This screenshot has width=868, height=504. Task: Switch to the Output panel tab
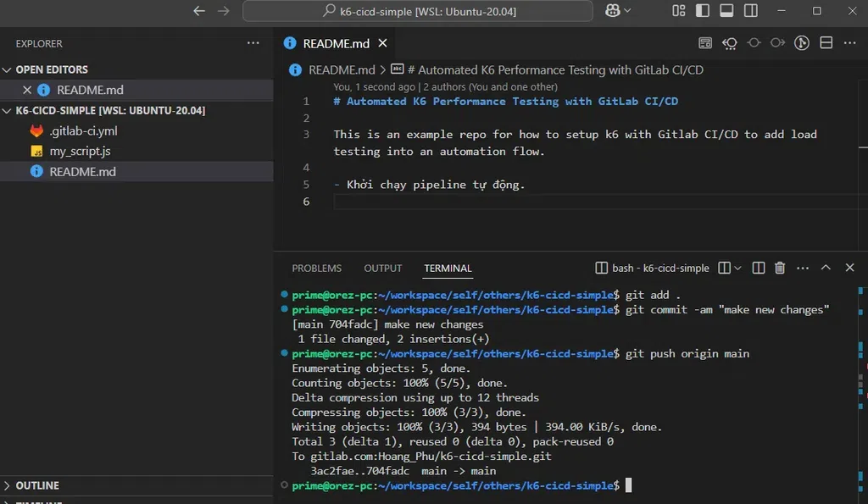[382, 269]
